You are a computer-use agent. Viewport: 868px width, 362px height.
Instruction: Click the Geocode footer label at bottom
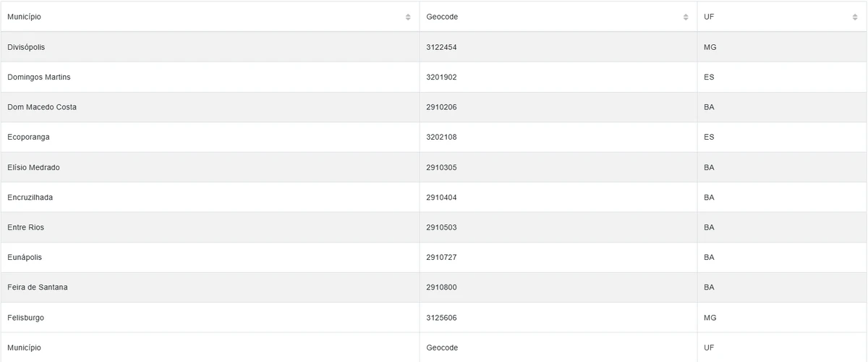[442, 348]
